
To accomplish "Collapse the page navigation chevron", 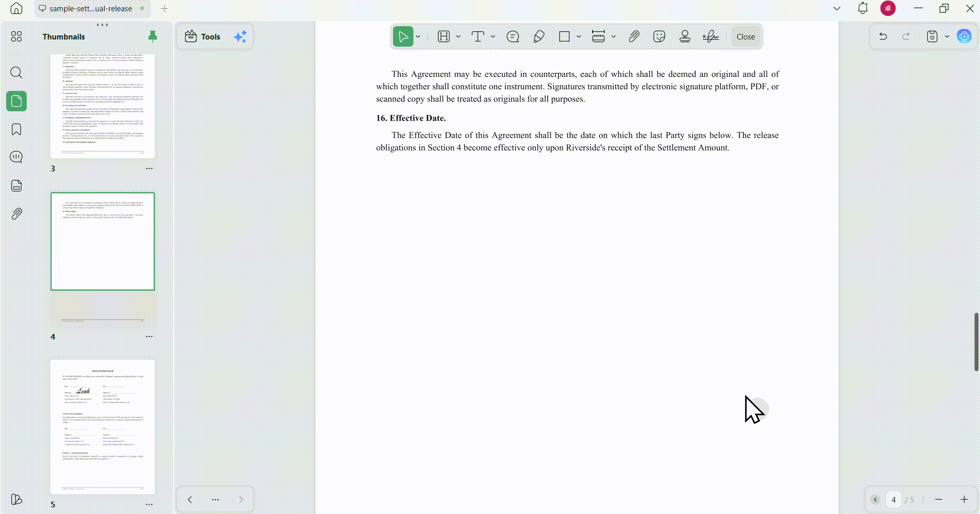I will [875, 500].
